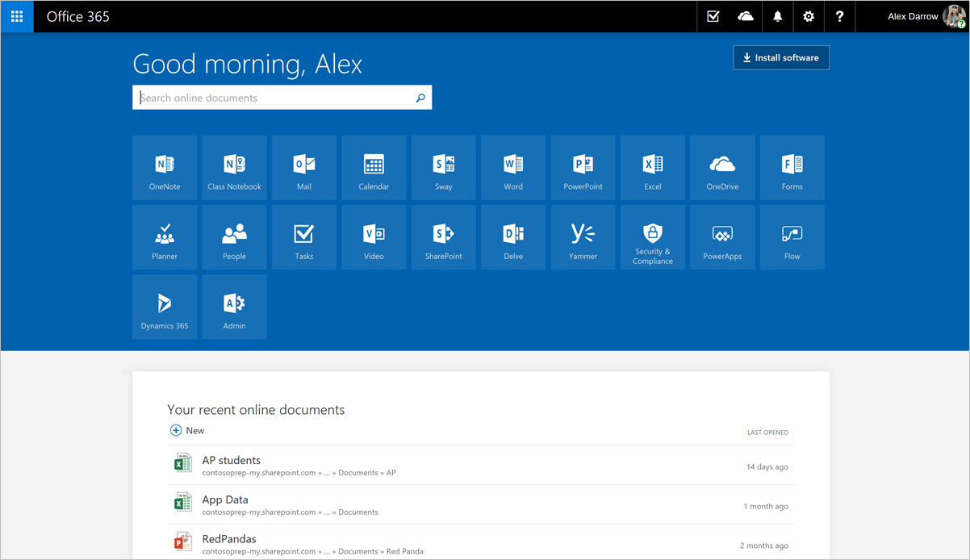The width and height of the screenshot is (970, 560).
Task: Open the app launcher waffle menu
Action: pyautogui.click(x=17, y=16)
